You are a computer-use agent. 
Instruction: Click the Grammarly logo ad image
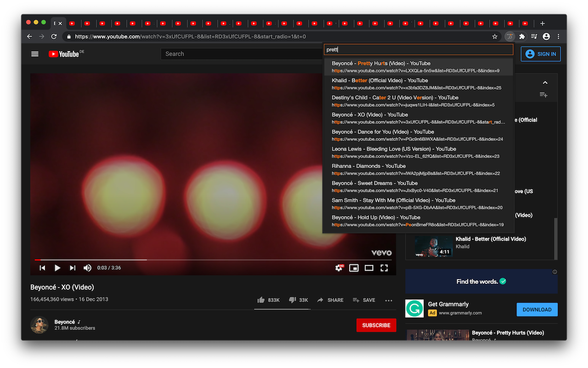pyautogui.click(x=414, y=308)
